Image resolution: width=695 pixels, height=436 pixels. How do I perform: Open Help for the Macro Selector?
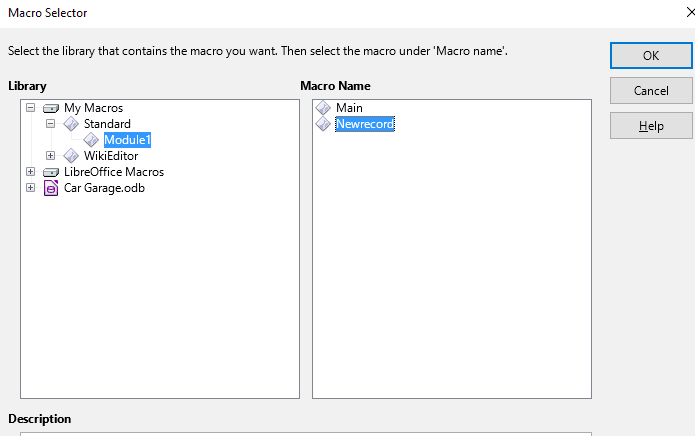point(651,126)
